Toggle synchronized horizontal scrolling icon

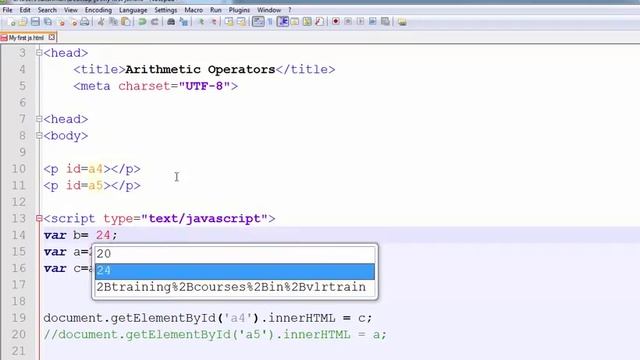241,22
